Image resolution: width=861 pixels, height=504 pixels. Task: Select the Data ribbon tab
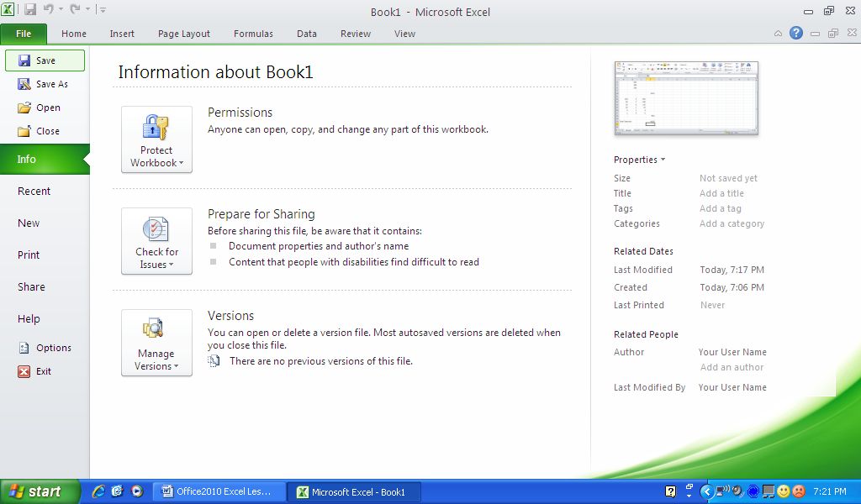pyautogui.click(x=306, y=34)
